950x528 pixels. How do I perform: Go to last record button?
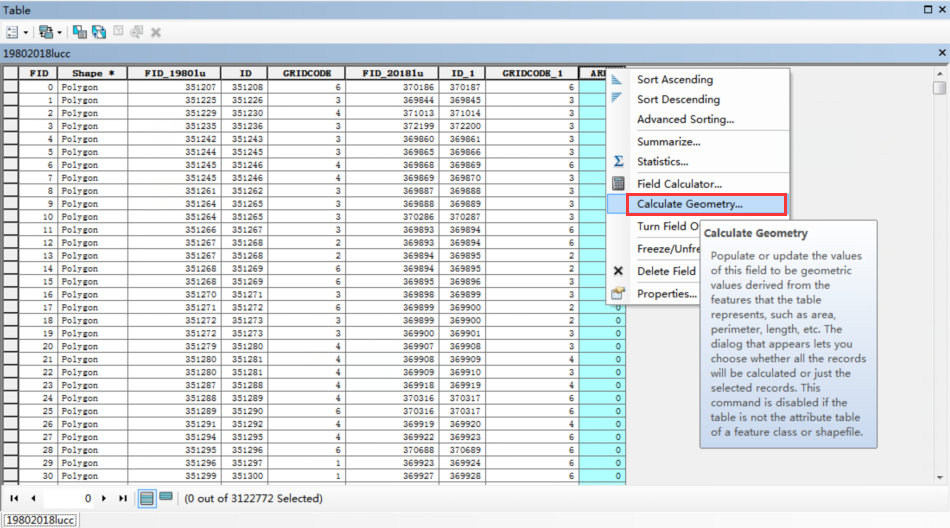click(x=123, y=498)
